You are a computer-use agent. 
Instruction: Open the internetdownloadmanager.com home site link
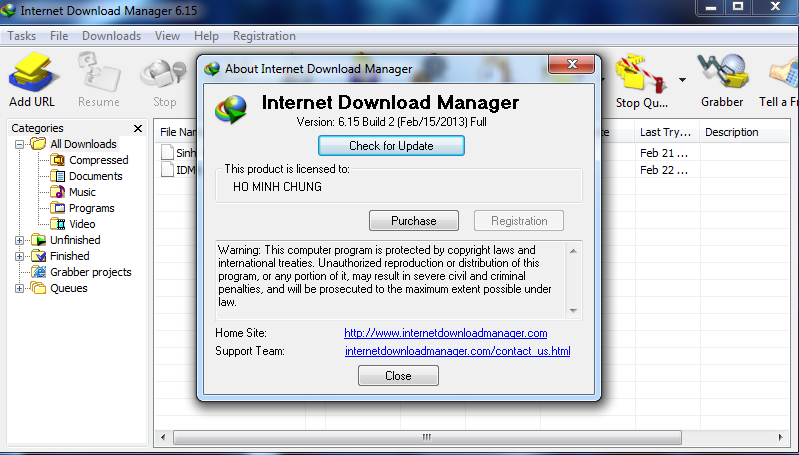tap(445, 333)
